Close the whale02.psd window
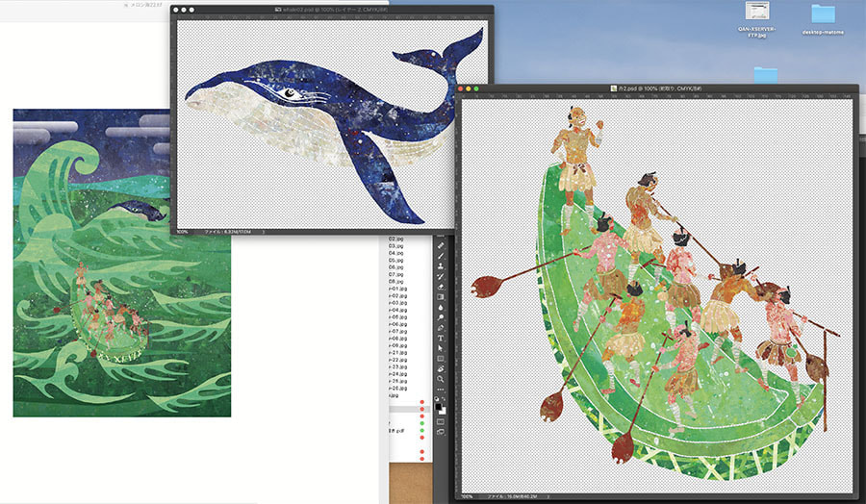 176,10
